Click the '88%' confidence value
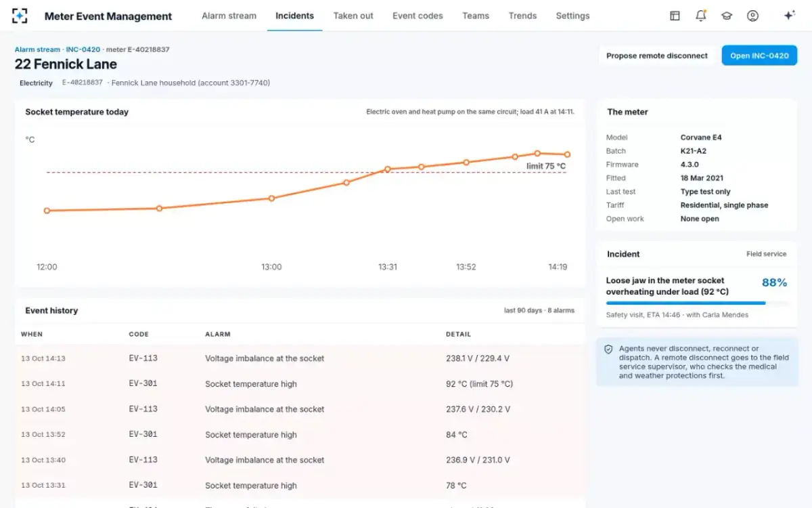Viewport: 812px width, 508px height. 775,282
